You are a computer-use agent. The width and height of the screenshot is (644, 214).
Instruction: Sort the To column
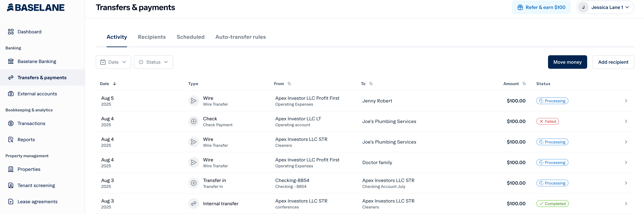pos(371,84)
